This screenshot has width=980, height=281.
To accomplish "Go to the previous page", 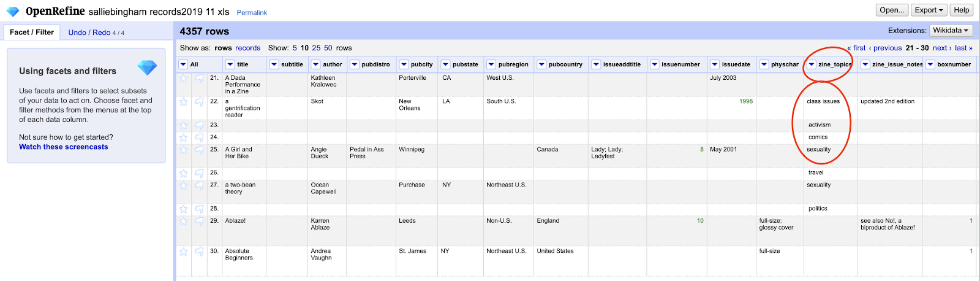I will point(885,48).
